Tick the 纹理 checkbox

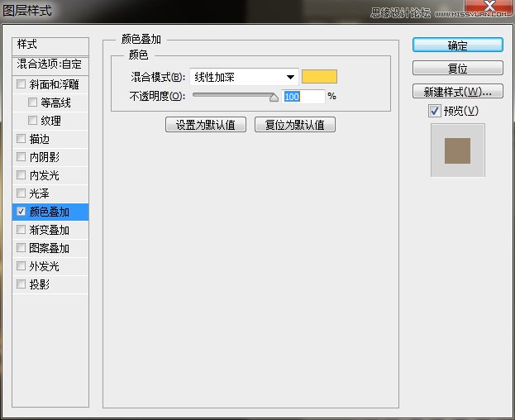pos(32,120)
